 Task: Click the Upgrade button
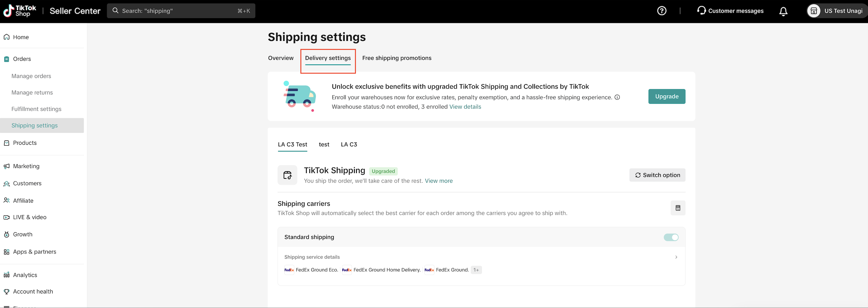point(667,96)
